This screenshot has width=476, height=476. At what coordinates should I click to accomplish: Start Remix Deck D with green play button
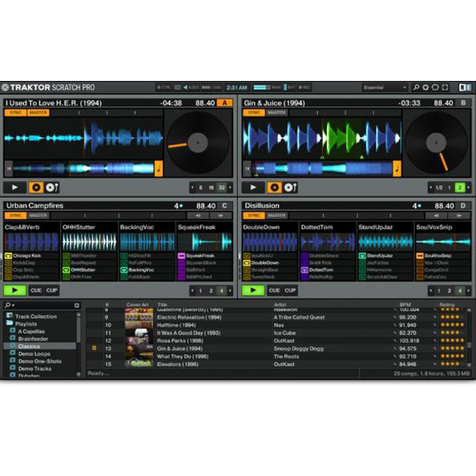(253, 290)
